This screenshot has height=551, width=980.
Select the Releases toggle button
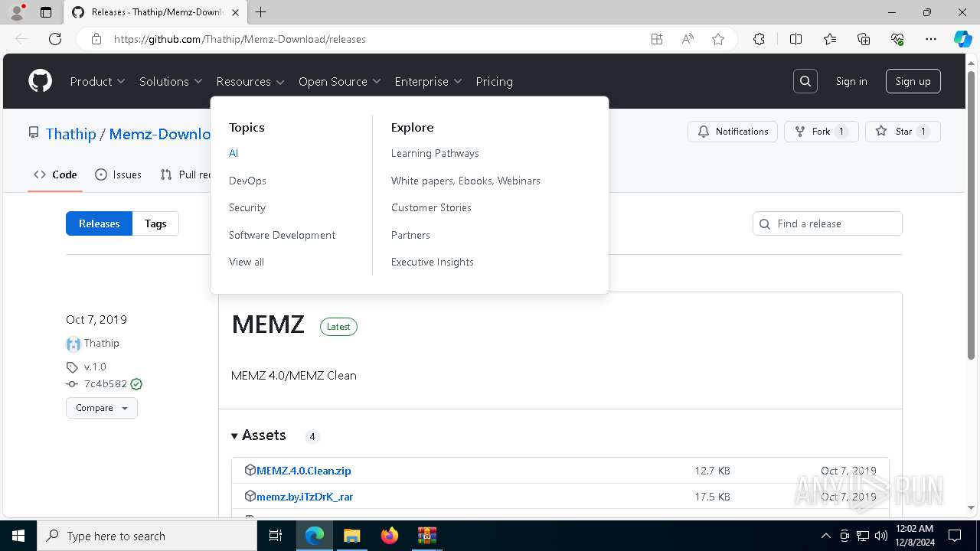click(x=99, y=223)
